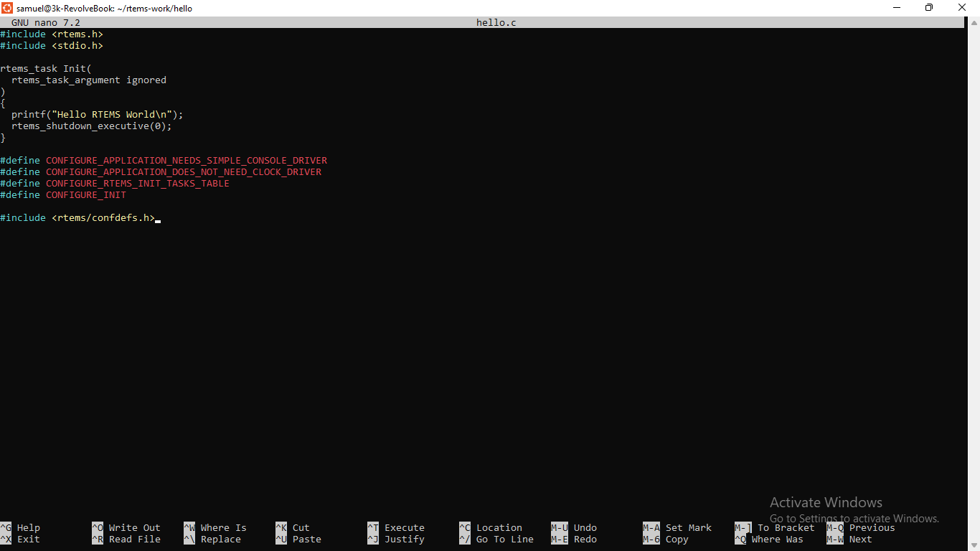
Task: Click on rtems_shutdown_executive(0) line
Action: (92, 126)
